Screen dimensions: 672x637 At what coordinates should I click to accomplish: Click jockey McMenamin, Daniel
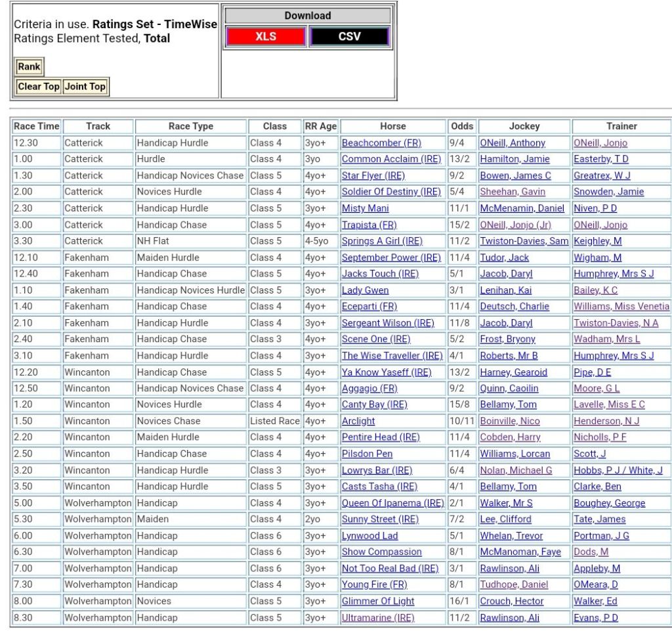coord(522,208)
